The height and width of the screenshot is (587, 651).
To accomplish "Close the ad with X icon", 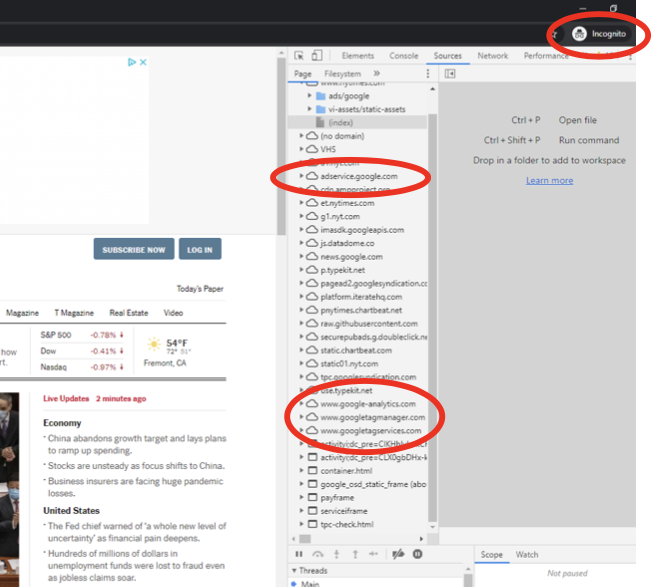I will point(143,62).
